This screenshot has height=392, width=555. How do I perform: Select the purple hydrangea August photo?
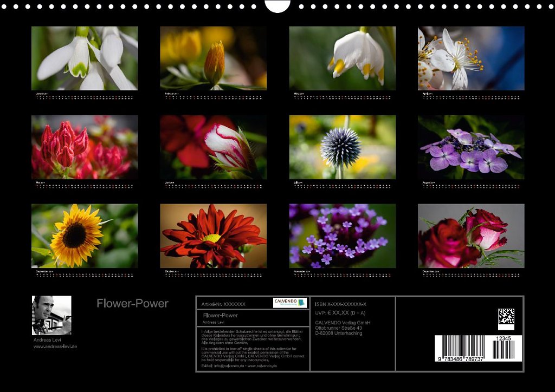(471, 147)
